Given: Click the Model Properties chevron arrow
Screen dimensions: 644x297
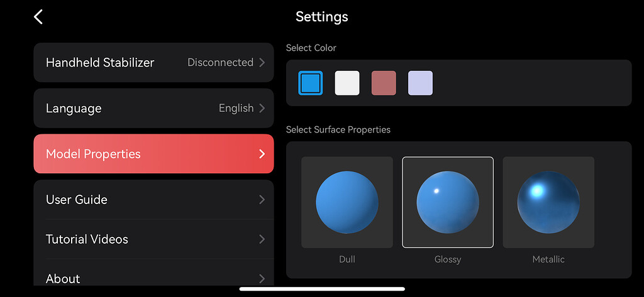Looking at the screenshot, I should pyautogui.click(x=262, y=154).
